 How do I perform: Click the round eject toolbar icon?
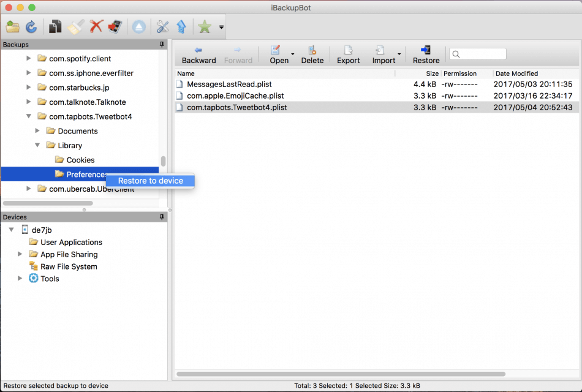(x=139, y=27)
